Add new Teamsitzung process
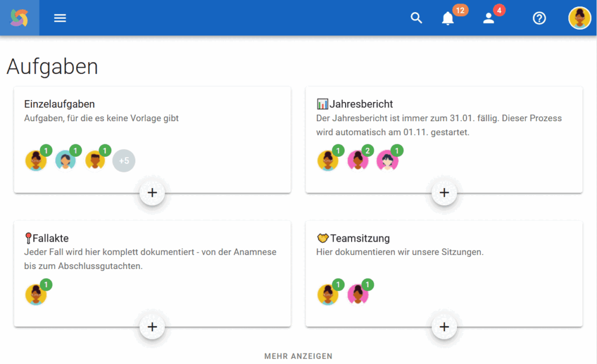Image resolution: width=597 pixels, height=364 pixels. (444, 327)
